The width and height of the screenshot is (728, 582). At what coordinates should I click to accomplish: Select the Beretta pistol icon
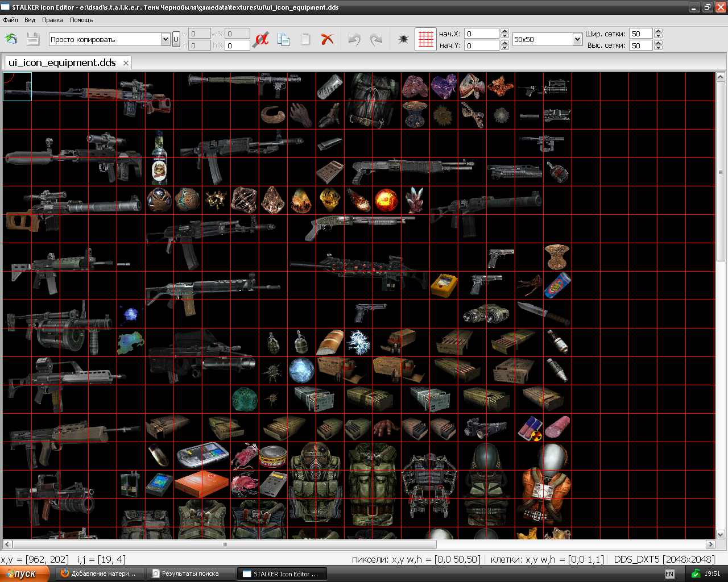click(370, 313)
